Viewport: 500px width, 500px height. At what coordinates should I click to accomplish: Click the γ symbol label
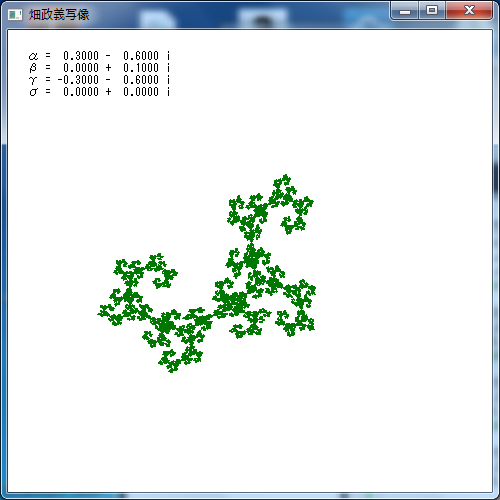tap(33, 80)
